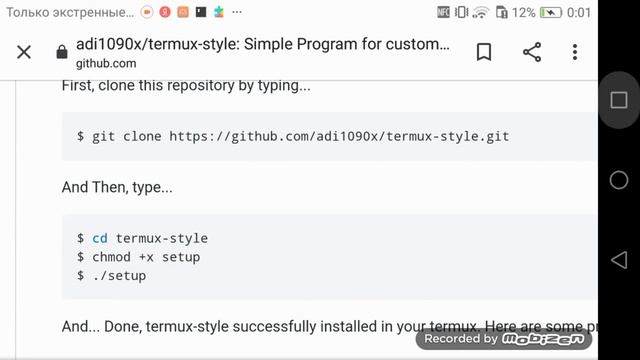640x360 pixels.
Task: Close the custom tab with X
Action: (24, 52)
